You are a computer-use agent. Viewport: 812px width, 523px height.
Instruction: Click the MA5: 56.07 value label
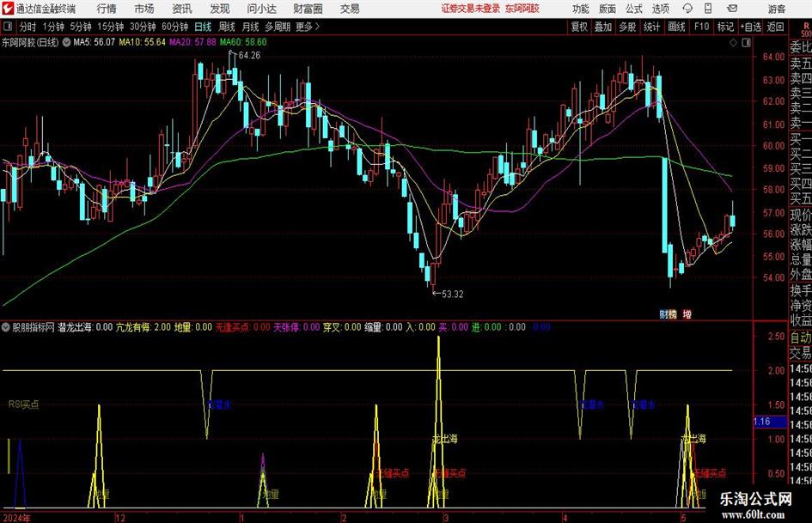click(x=95, y=42)
